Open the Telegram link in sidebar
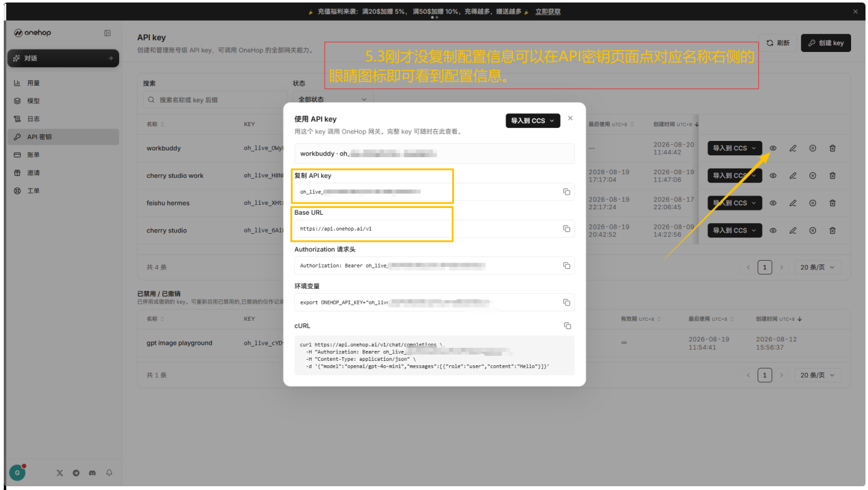This screenshot has height=490, width=868. click(76, 473)
